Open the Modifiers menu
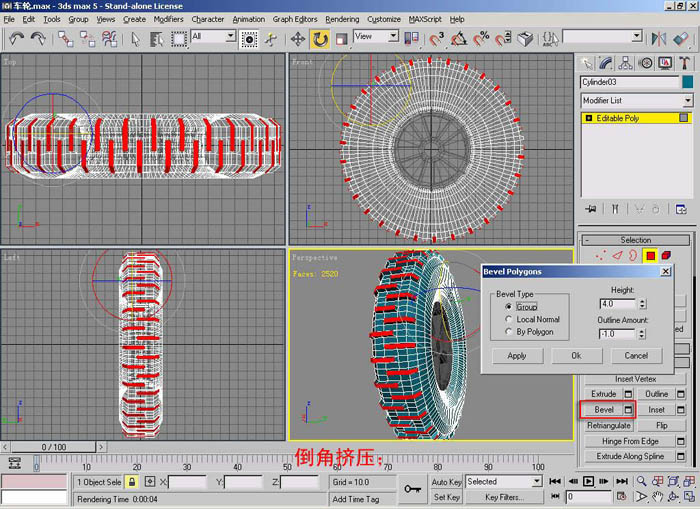Screen dimensions: 700x509 coord(168,19)
